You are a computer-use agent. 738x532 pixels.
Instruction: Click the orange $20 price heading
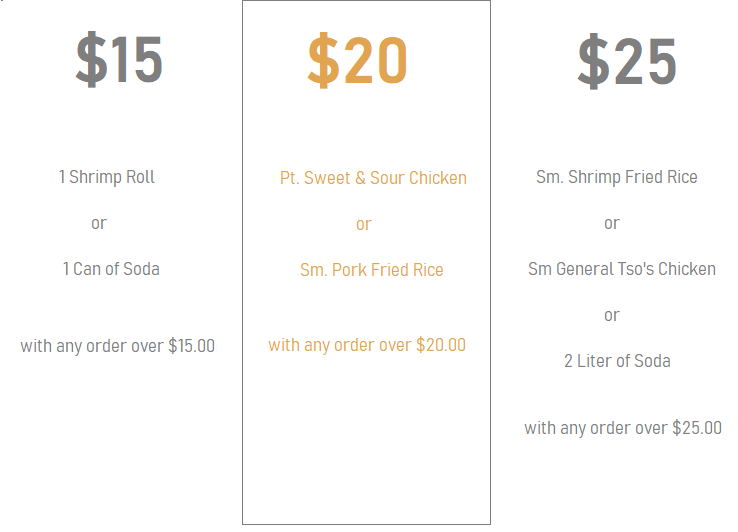[357, 61]
